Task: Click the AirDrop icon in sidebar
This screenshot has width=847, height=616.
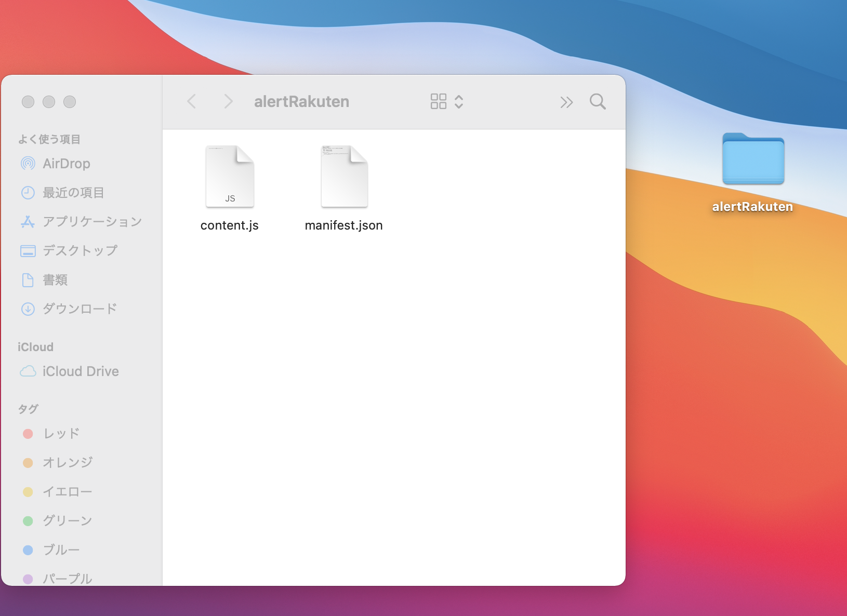Action: (x=28, y=164)
